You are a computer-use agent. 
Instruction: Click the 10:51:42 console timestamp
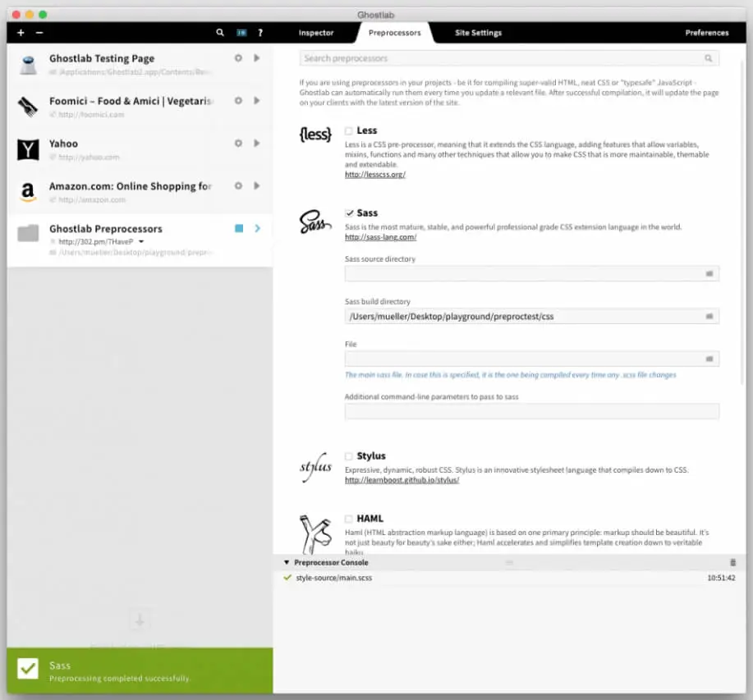(x=721, y=578)
